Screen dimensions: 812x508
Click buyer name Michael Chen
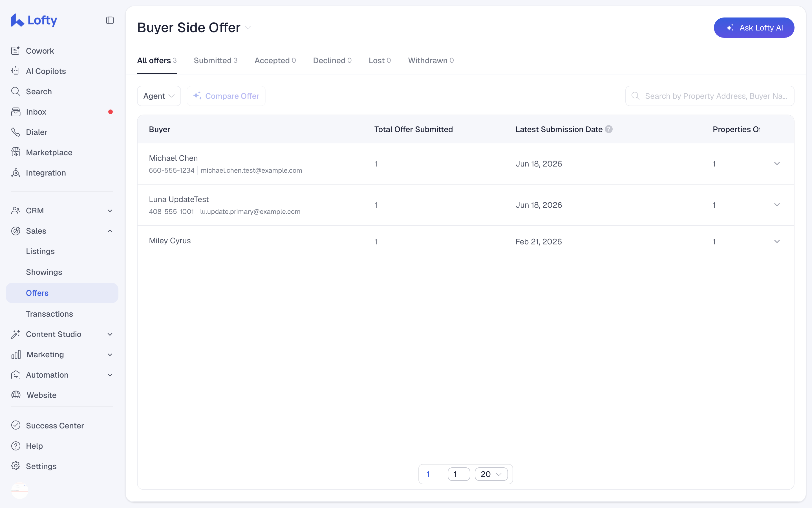click(x=173, y=158)
